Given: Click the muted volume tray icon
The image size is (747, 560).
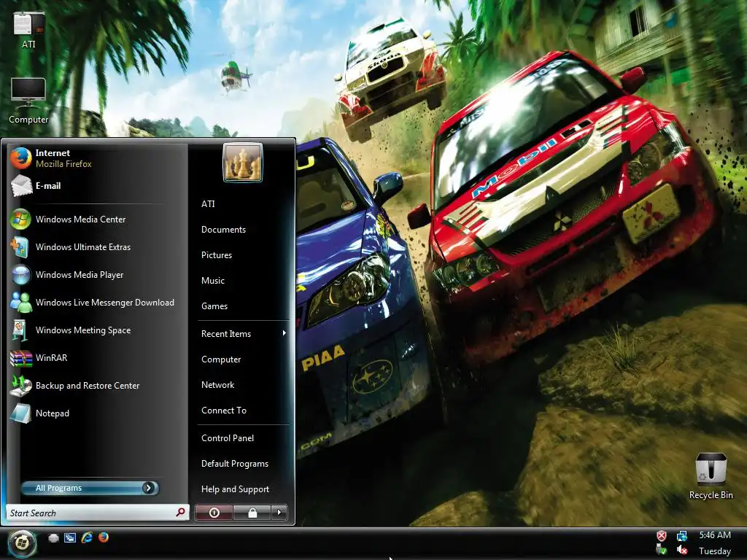Looking at the screenshot, I should 682,551.
